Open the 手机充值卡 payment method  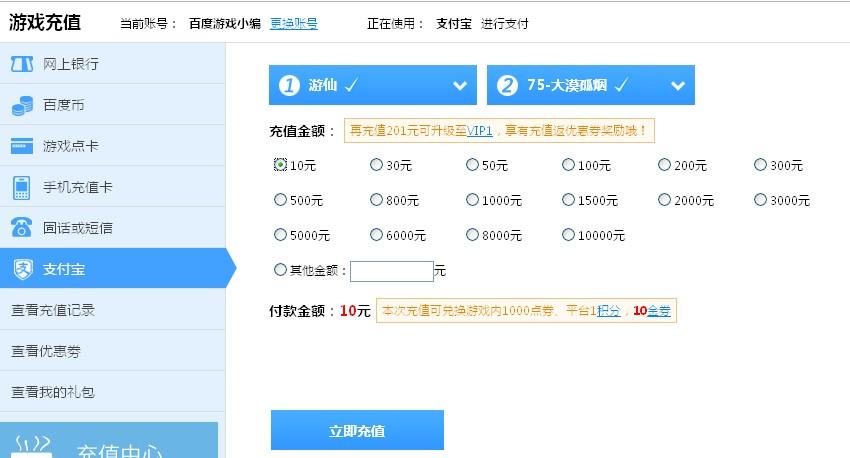click(x=112, y=186)
